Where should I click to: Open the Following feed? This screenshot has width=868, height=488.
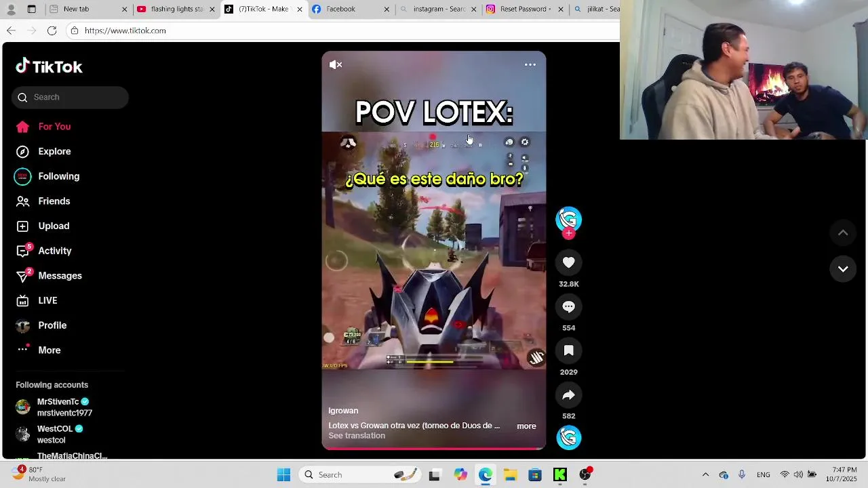click(x=58, y=176)
